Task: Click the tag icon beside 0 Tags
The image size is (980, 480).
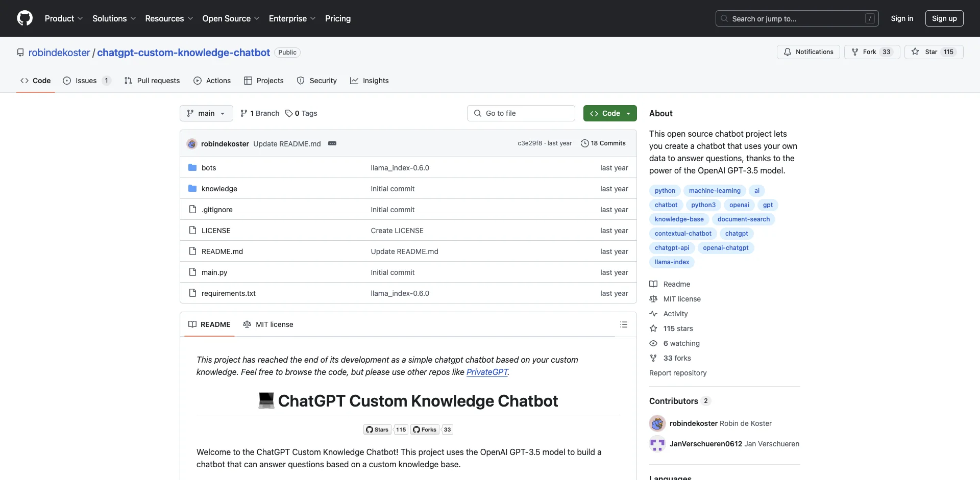Action: click(x=289, y=113)
